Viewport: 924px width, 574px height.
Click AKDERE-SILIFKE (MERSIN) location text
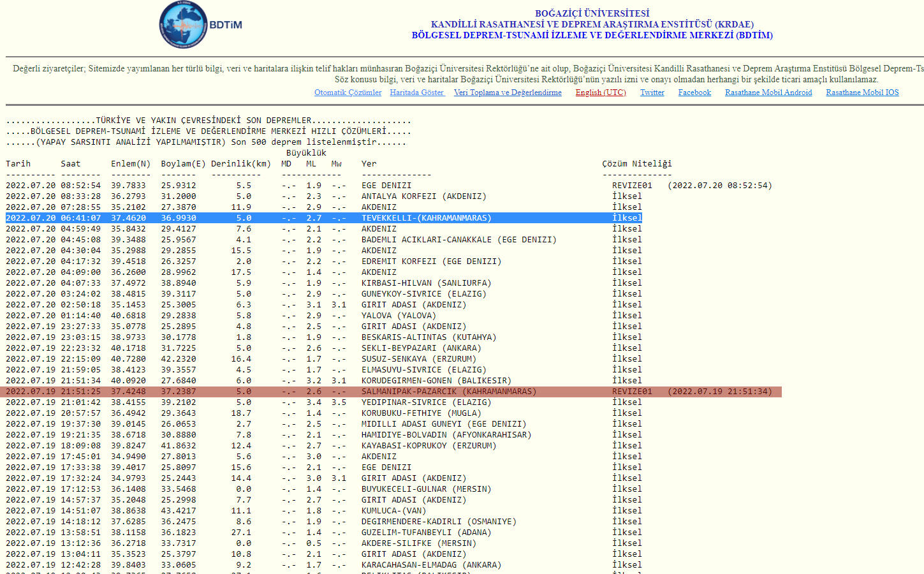[419, 543]
